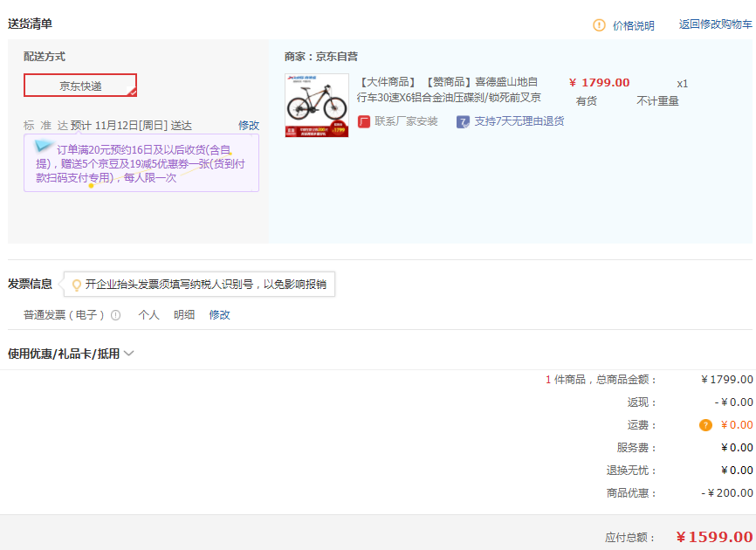This screenshot has width=756, height=550.
Task: Click the 运费 ¥0.00 value
Action: click(737, 424)
